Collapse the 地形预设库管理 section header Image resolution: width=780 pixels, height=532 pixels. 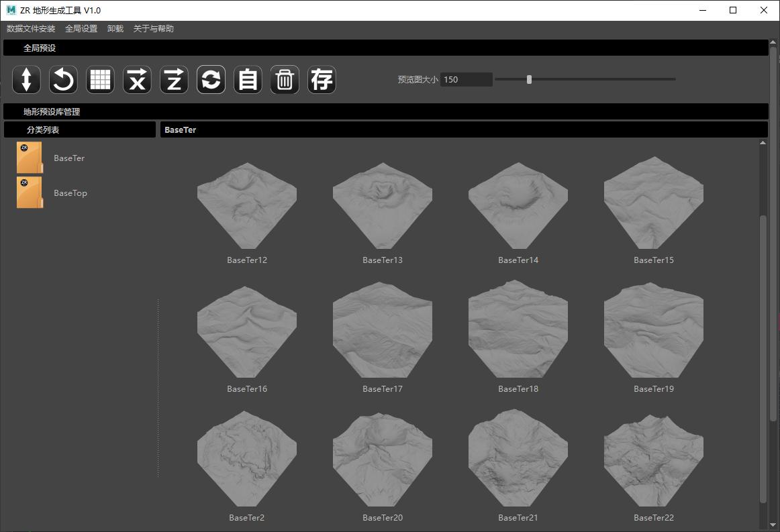point(52,112)
